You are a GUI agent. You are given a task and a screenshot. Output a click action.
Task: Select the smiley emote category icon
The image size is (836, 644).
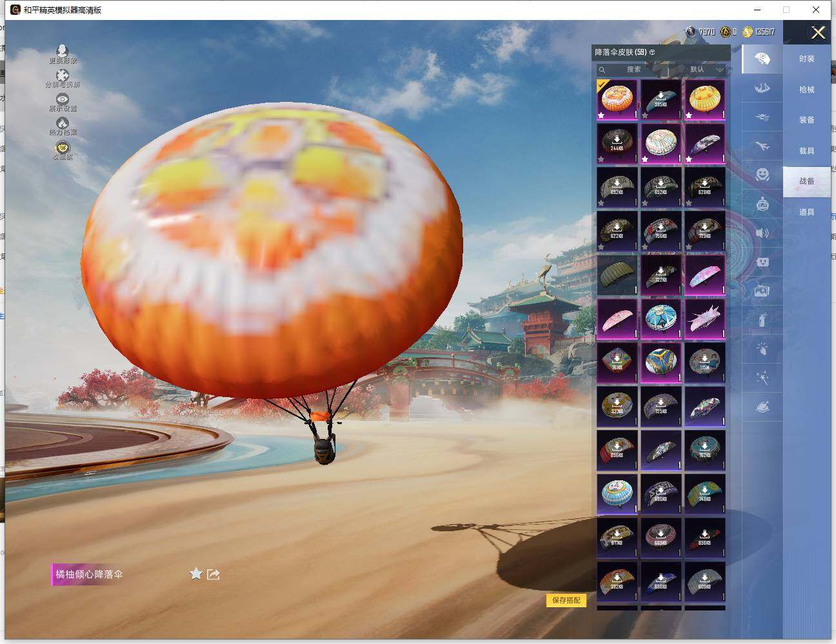pyautogui.click(x=762, y=175)
